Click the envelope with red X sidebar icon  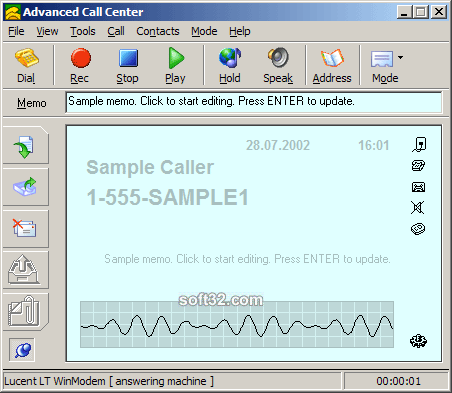24,228
